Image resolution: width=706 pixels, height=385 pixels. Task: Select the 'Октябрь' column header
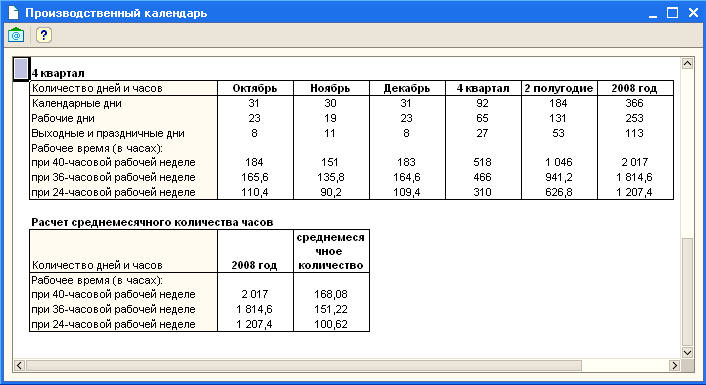point(255,88)
